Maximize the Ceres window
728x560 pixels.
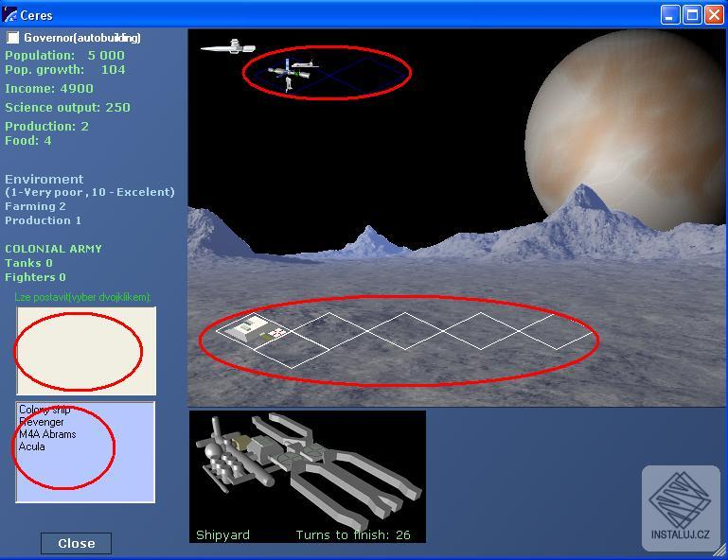(x=692, y=15)
